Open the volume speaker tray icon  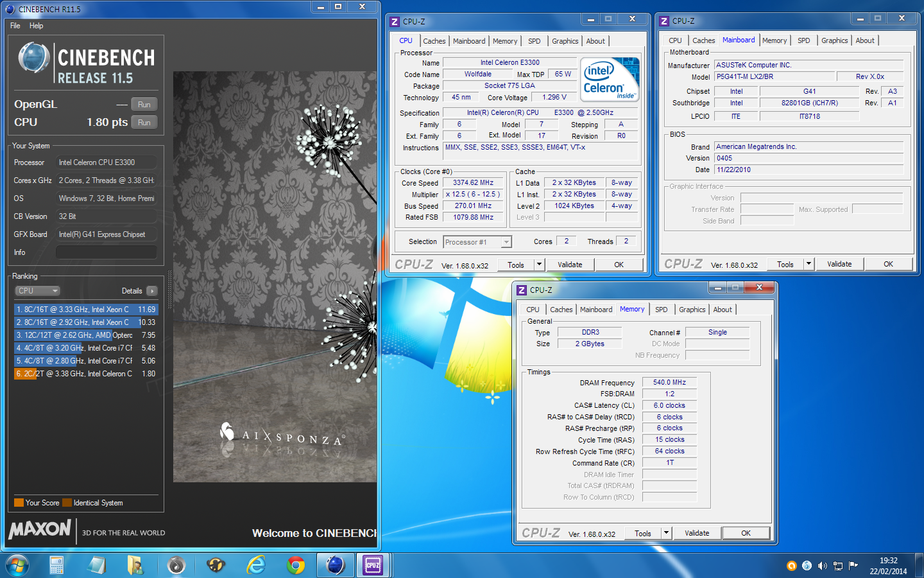coord(822,566)
